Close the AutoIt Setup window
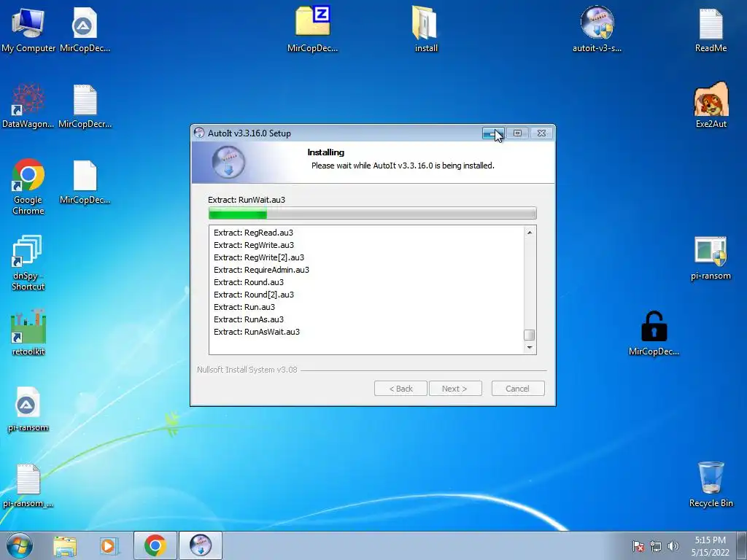Viewport: 747px width, 560px height. 542,133
